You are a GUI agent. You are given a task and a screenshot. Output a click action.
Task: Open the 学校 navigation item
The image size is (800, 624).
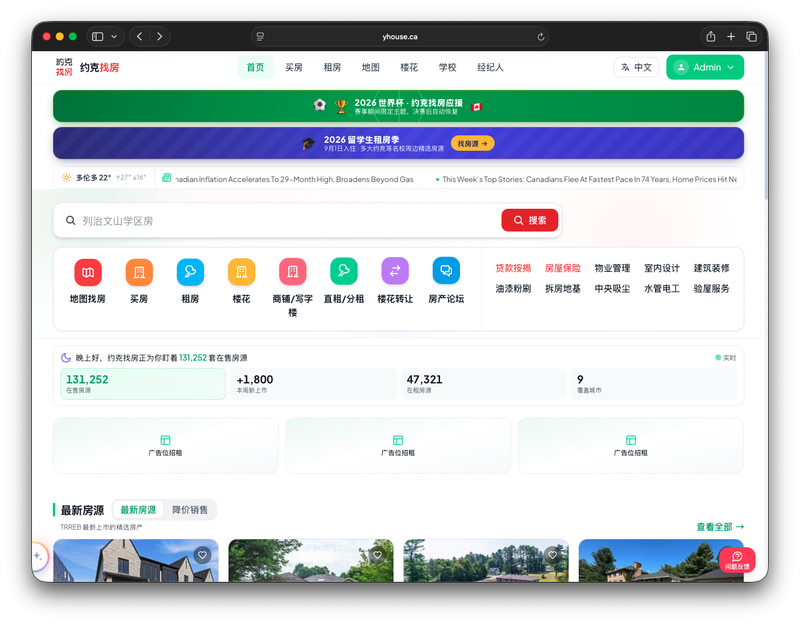tap(447, 67)
